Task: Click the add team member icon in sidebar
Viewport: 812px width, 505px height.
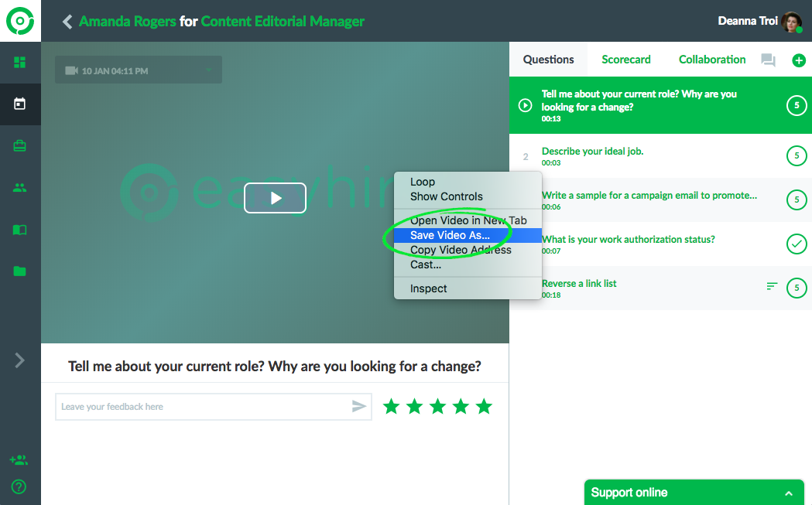Action: click(19, 459)
